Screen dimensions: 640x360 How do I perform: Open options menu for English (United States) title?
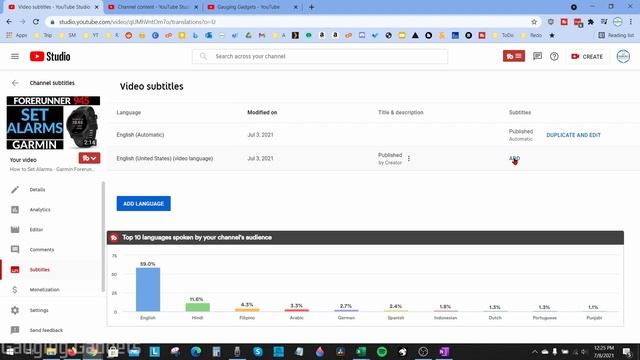409,158
